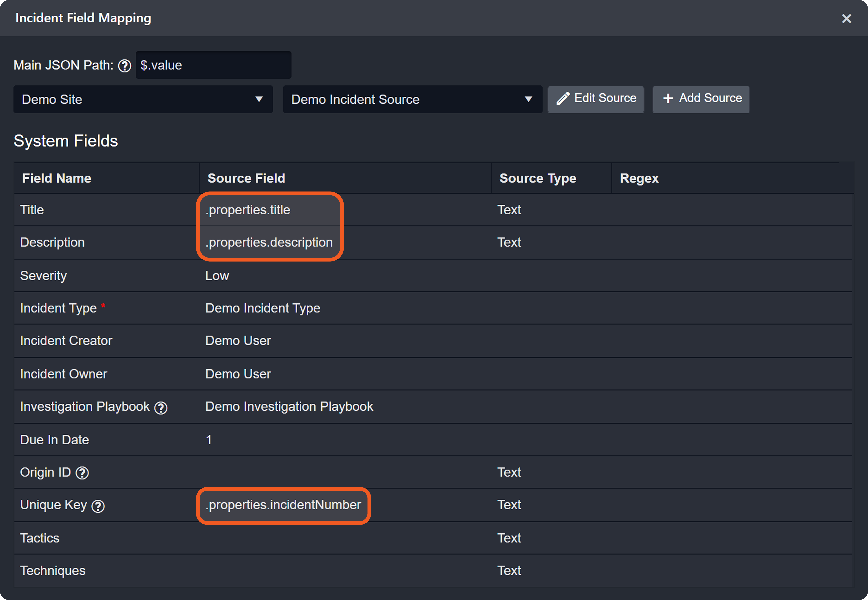Click help icon beside Investigation Playbook
The image size is (868, 600).
161,408
